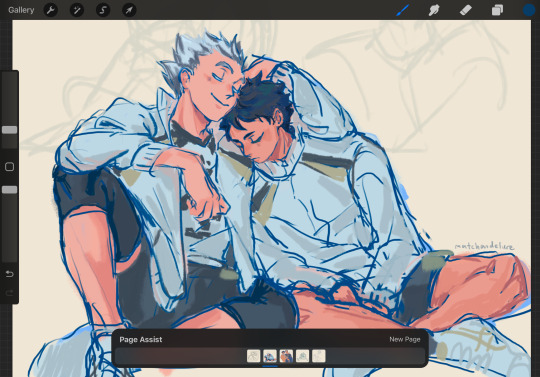Click the Page Assist title
Viewport: 540px width, 377px height.
coord(141,340)
